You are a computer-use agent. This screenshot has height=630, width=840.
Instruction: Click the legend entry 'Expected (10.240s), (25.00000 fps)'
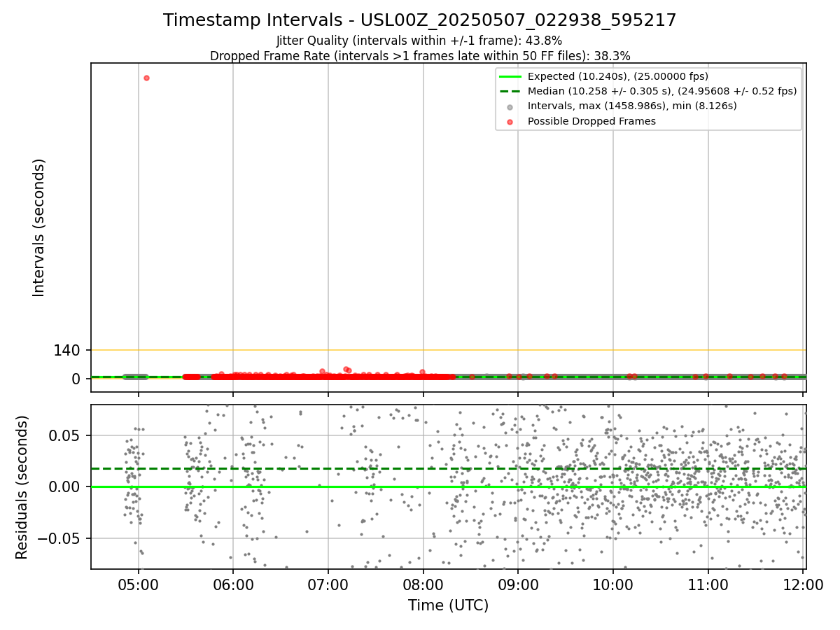[x=618, y=76]
